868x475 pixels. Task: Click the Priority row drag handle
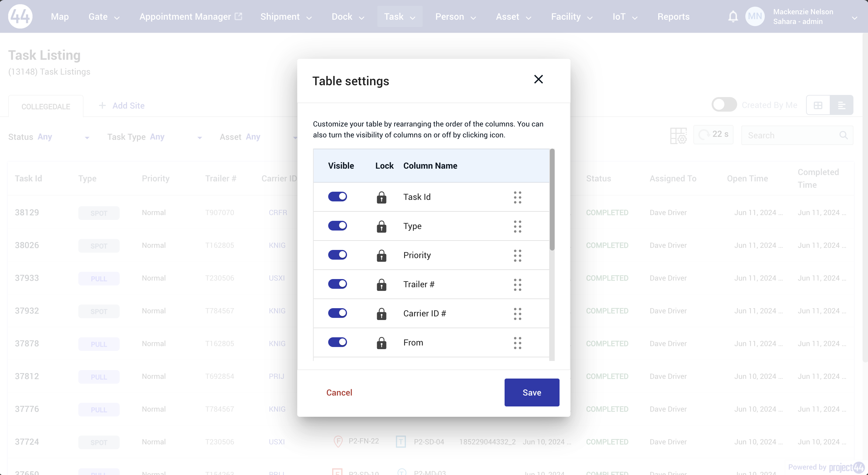coord(518,255)
